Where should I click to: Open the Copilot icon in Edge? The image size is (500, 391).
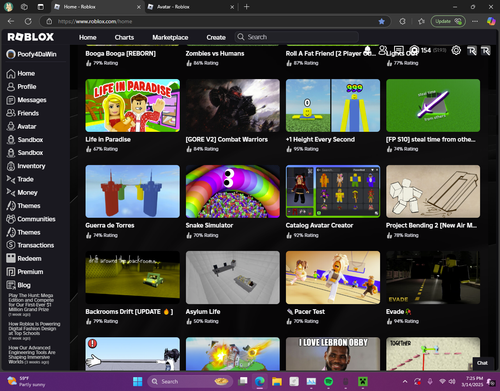click(x=491, y=21)
